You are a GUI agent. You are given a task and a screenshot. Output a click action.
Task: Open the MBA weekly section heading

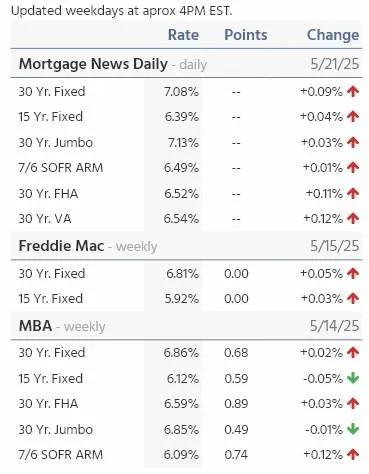pos(62,326)
